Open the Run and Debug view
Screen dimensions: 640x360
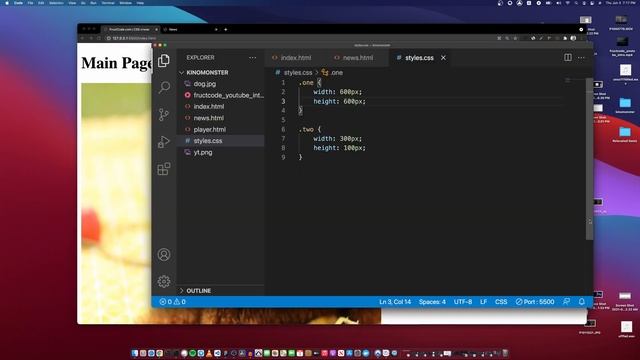coord(164,142)
